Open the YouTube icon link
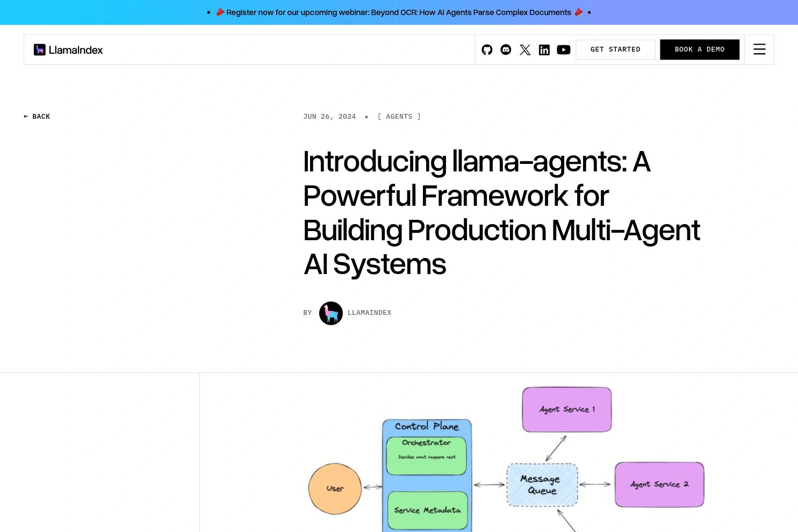This screenshot has height=532, width=798. [564, 49]
